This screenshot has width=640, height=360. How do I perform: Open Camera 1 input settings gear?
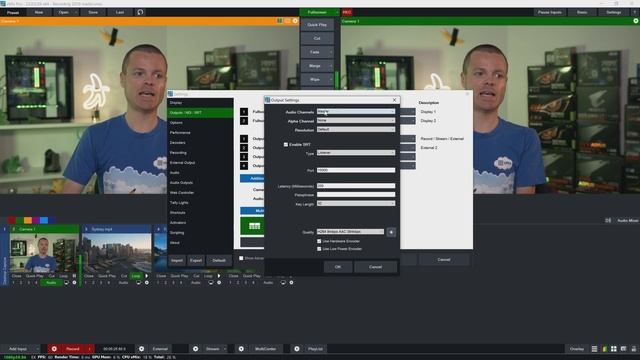click(x=74, y=282)
